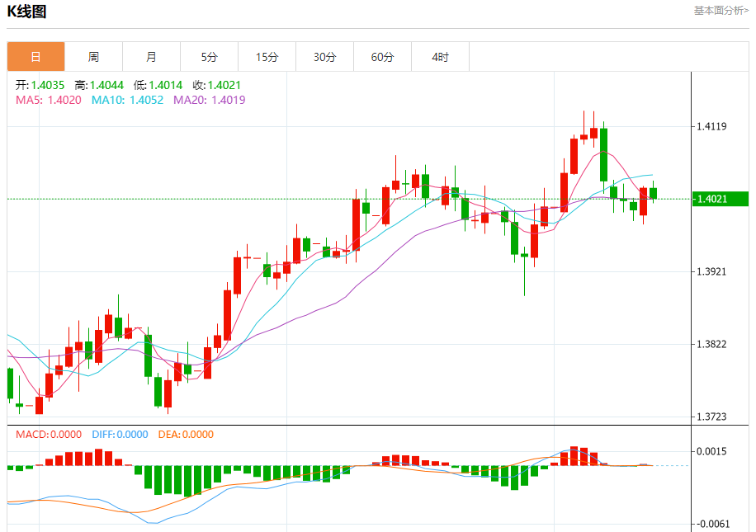Viewport: 756px width, 532px height.
Task: Click the MA5: 1.4020 legend label
Action: pyautogui.click(x=48, y=101)
